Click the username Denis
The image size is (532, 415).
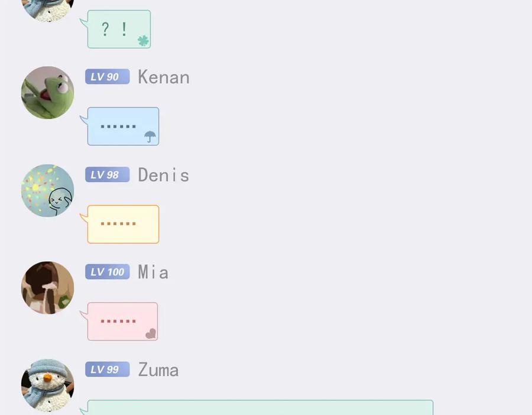click(x=163, y=175)
